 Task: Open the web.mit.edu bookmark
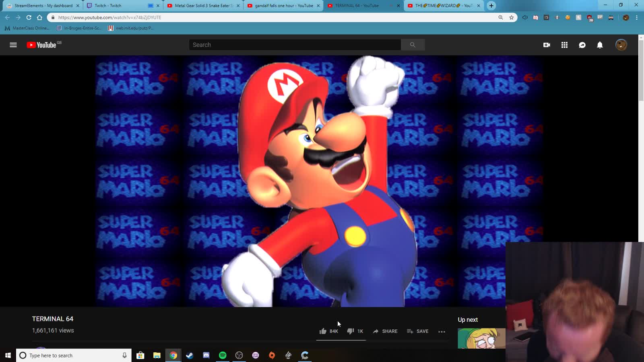[x=131, y=28]
